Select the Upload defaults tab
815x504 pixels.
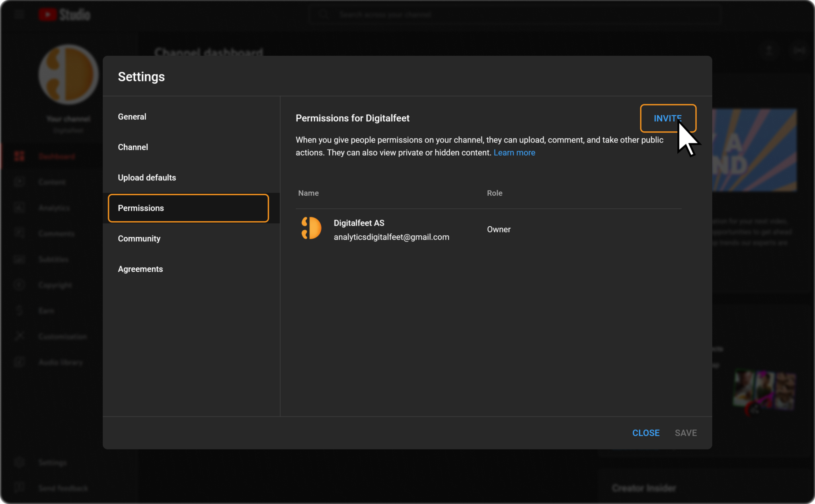click(x=147, y=177)
